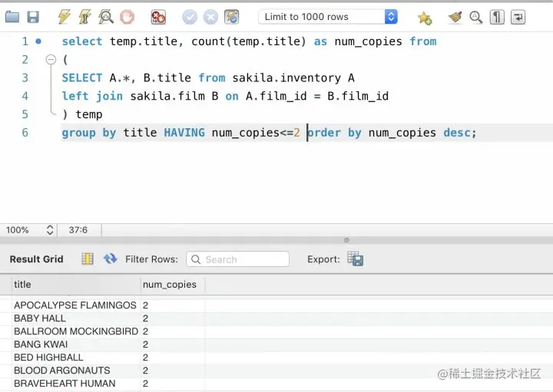This screenshot has width=553, height=392.
Task: Click line number 3 in the editor gutter
Action: coord(25,77)
